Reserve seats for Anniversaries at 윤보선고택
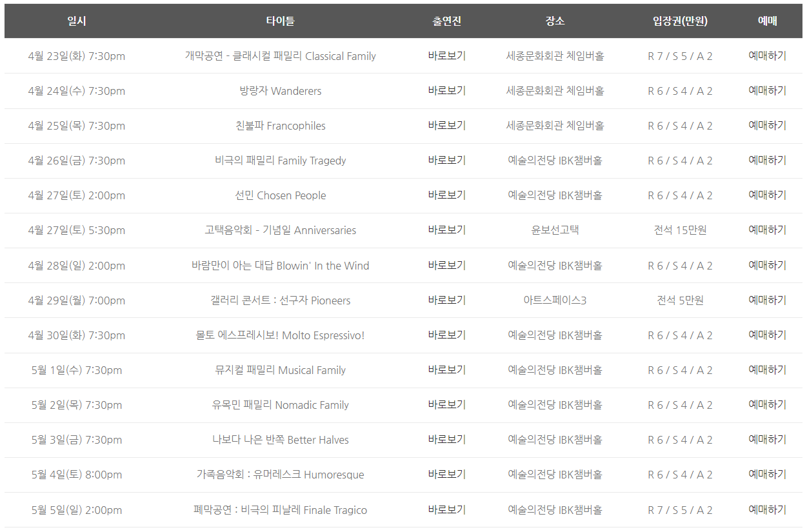 click(x=768, y=230)
